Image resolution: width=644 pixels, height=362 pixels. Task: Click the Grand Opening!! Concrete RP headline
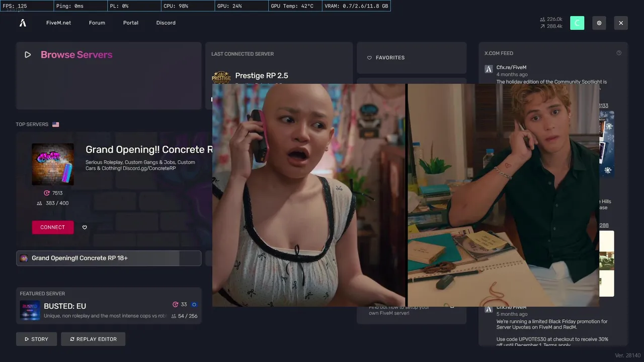pos(149,149)
